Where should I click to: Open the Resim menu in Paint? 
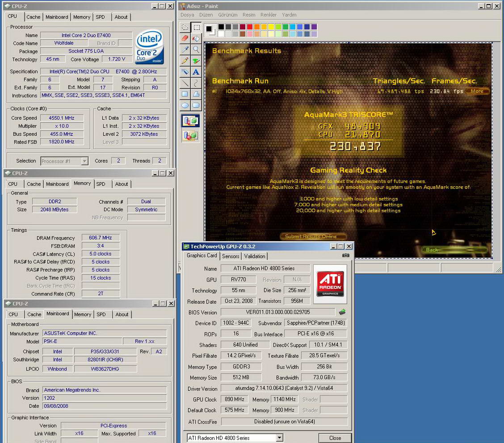point(249,15)
